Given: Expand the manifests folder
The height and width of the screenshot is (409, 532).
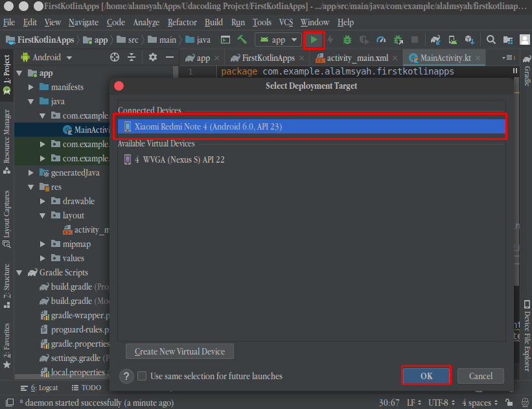Looking at the screenshot, I should (x=31, y=88).
